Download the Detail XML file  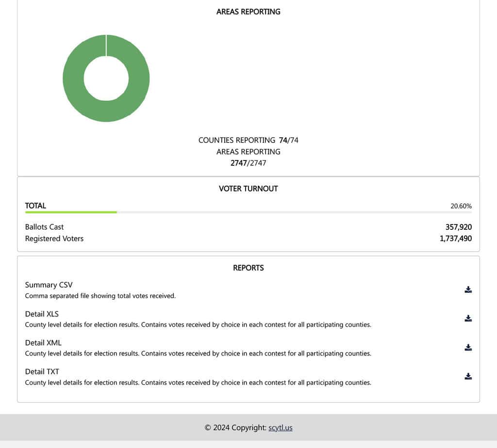[468, 348]
